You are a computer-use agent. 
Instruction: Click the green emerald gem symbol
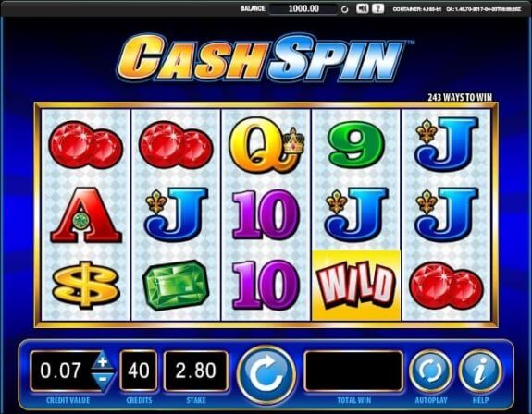(176, 286)
